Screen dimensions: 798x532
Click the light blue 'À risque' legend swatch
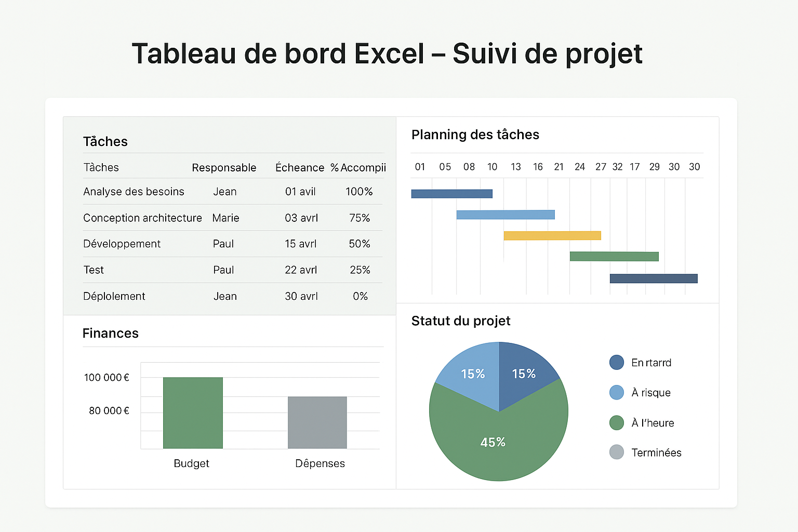[x=616, y=393]
